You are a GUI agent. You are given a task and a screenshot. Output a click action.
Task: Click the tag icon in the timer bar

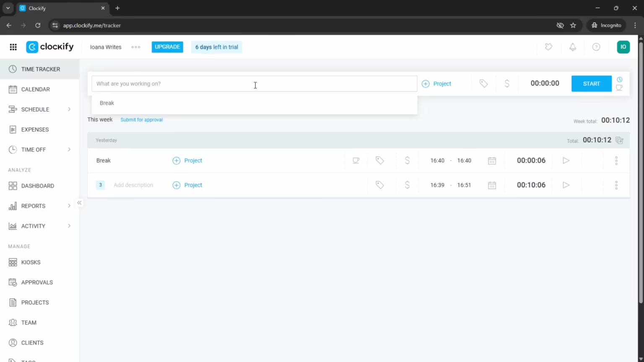point(483,84)
